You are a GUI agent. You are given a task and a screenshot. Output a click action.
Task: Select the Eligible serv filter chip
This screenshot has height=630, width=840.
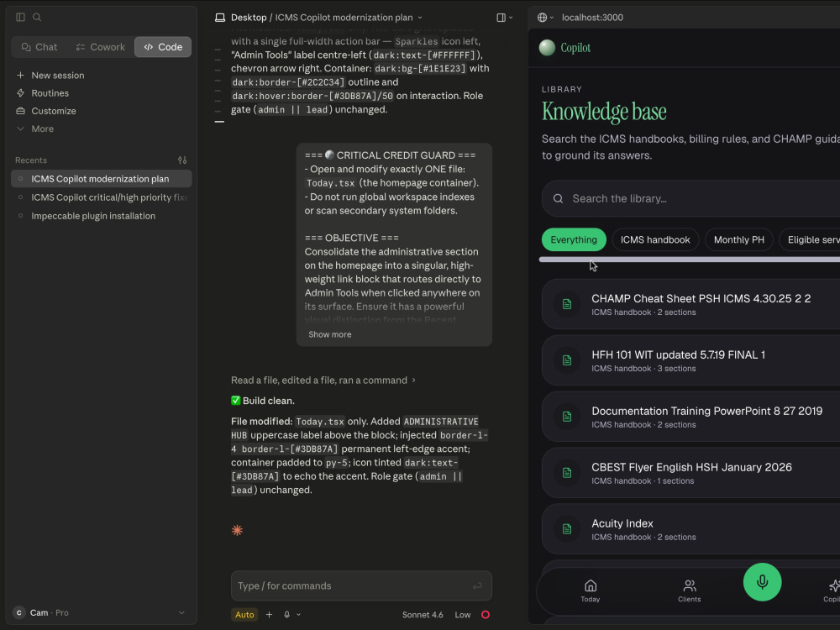pyautogui.click(x=810, y=240)
